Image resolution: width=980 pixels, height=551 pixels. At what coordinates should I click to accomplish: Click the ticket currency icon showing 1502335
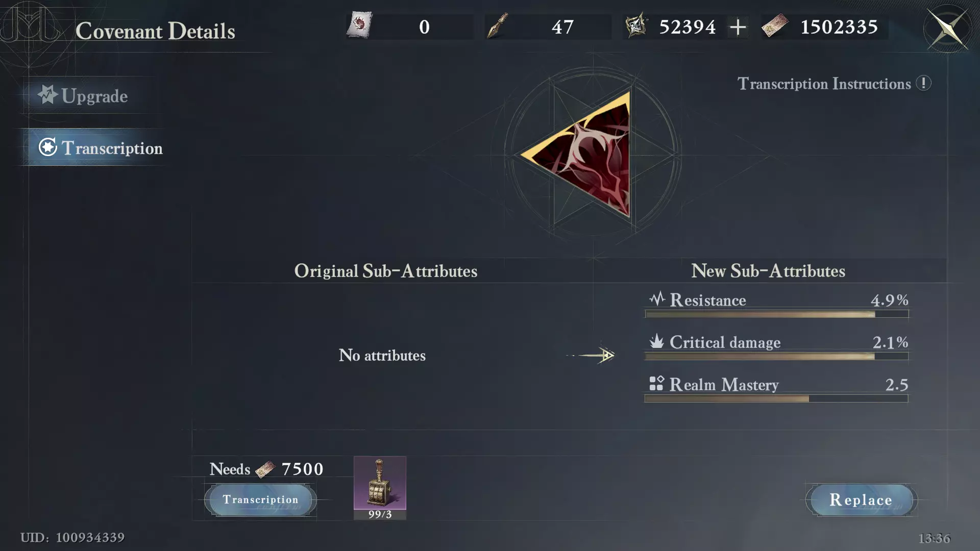775,26
